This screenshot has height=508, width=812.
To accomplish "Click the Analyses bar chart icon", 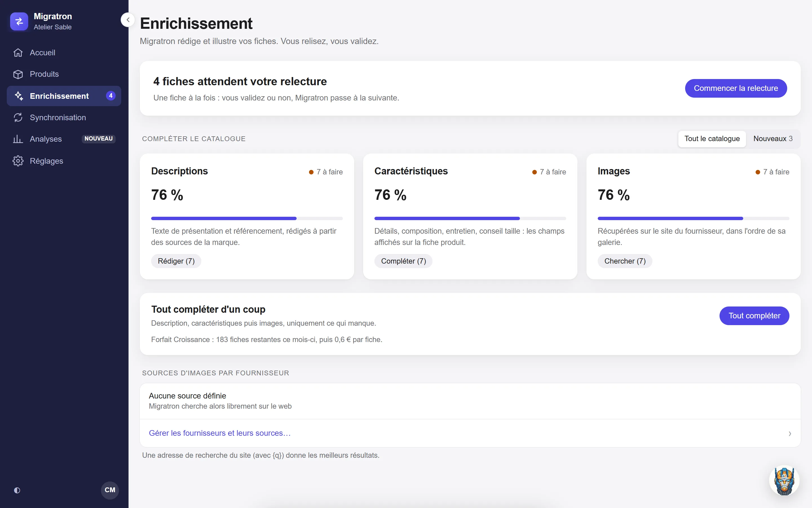I will (x=18, y=139).
